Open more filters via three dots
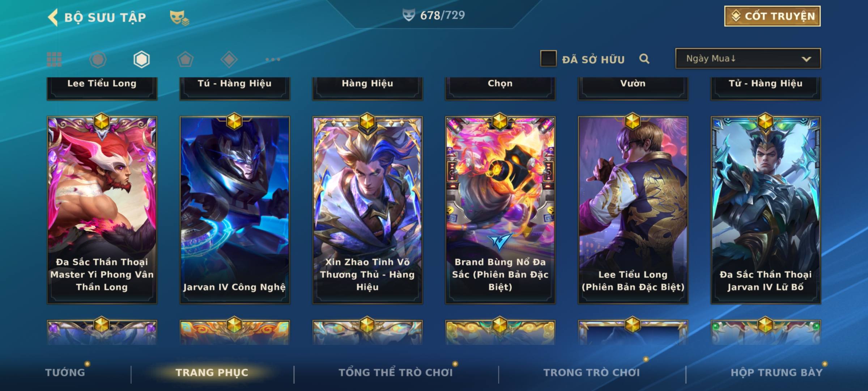 [x=273, y=59]
